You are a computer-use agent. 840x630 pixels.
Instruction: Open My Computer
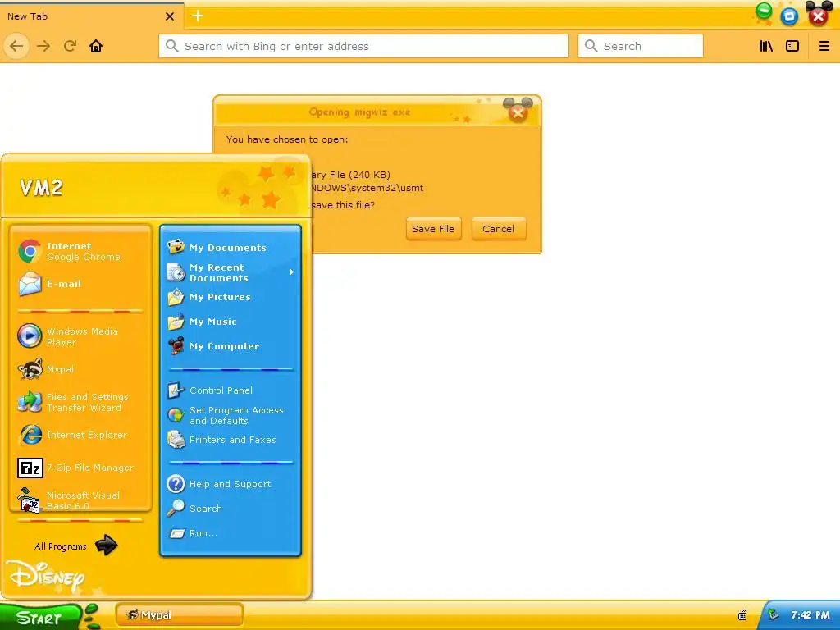click(231, 346)
